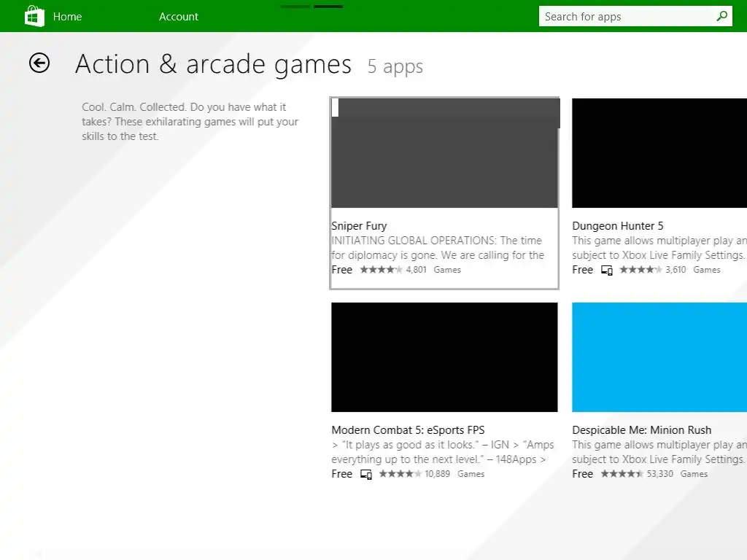Click the device icon on Modern Combat 5
Viewport: 747px width, 560px height.
(x=366, y=474)
